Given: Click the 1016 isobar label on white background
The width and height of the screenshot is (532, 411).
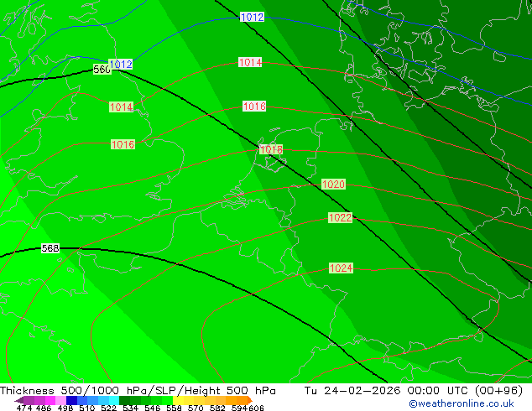Looking at the screenshot, I should pos(254,107).
